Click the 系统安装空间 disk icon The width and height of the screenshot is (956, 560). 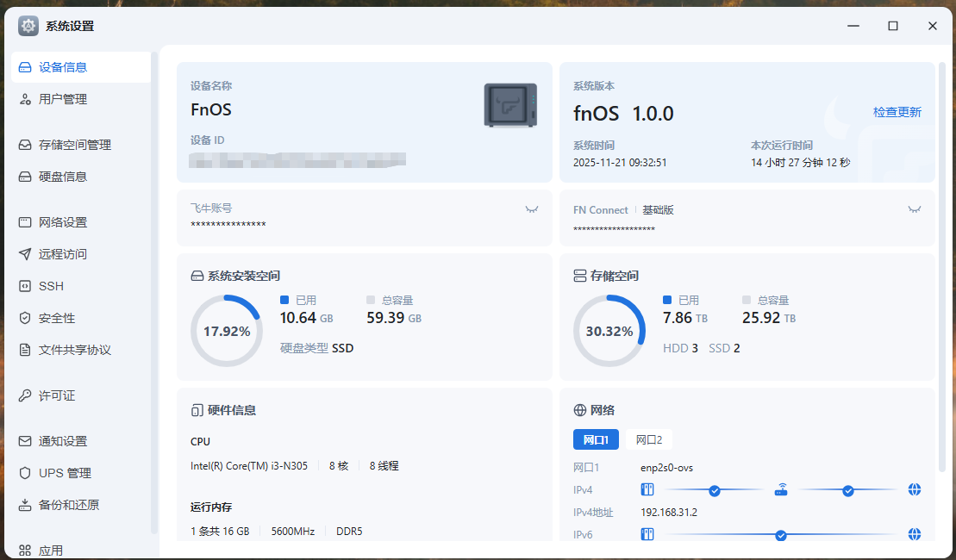pyautogui.click(x=197, y=276)
